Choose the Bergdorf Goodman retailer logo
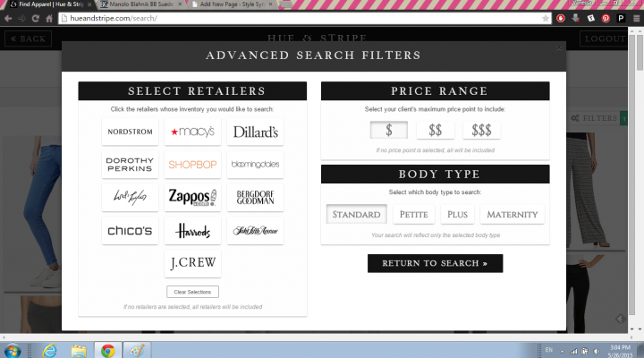 255,197
